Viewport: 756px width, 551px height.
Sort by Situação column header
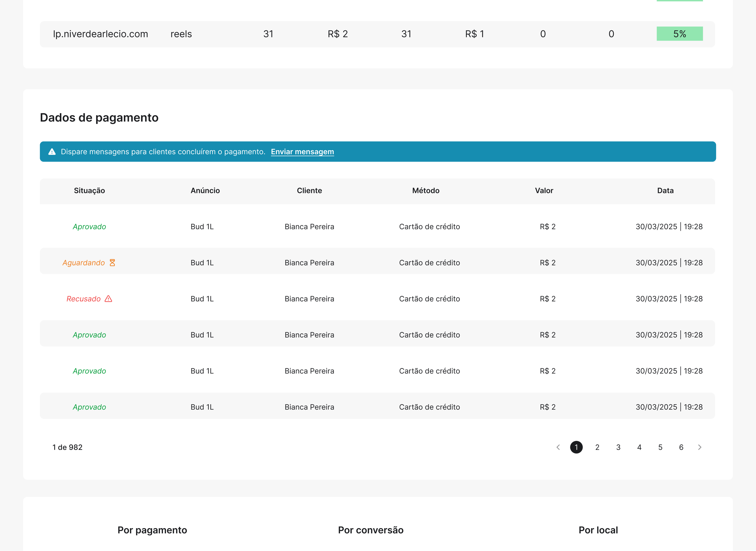pyautogui.click(x=89, y=191)
